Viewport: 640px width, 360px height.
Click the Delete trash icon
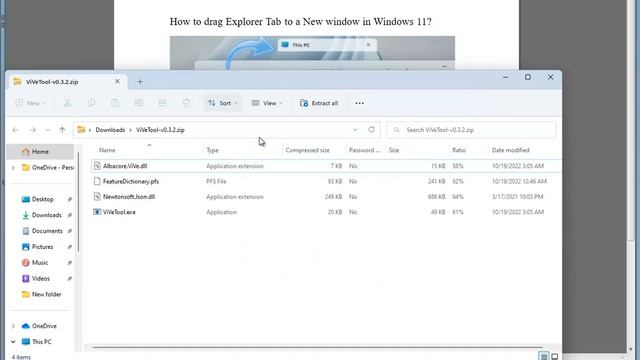pyautogui.click(x=187, y=103)
